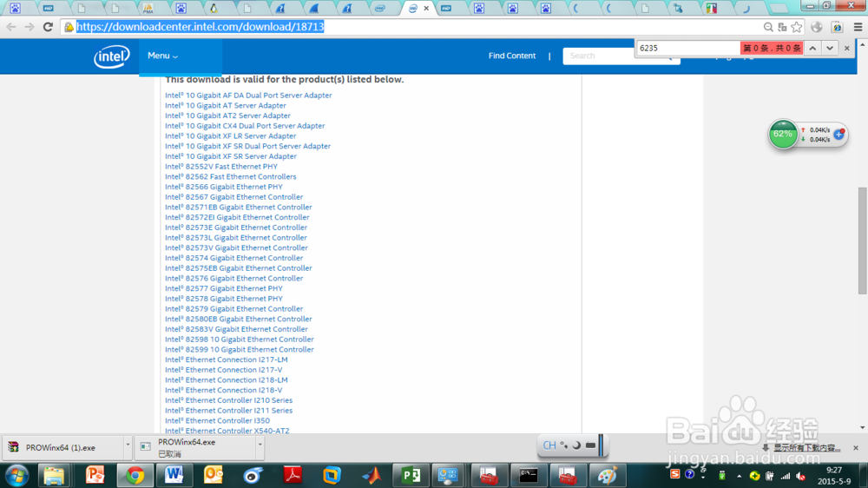Open the zoom magnifier icon in address bar
Viewport: 868px width, 488px height.
click(768, 27)
